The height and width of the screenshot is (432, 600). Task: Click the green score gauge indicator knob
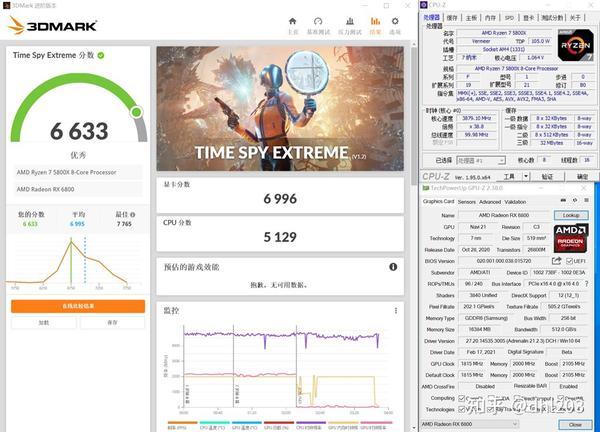(136, 112)
